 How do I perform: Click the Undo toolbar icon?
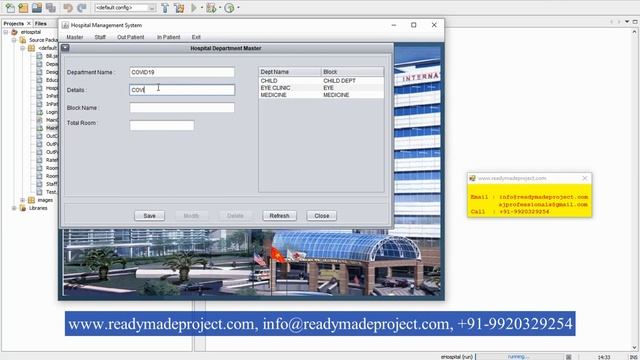click(x=68, y=7)
